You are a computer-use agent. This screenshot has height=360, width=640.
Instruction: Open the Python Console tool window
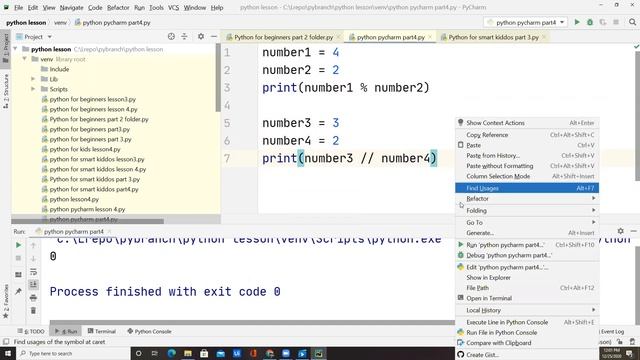point(149,331)
